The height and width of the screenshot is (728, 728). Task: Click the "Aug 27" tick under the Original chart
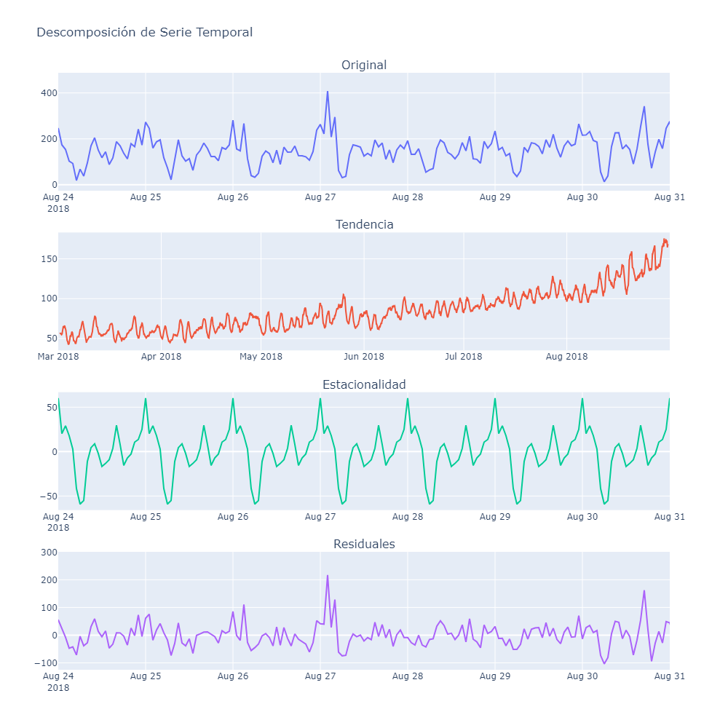[x=320, y=197]
